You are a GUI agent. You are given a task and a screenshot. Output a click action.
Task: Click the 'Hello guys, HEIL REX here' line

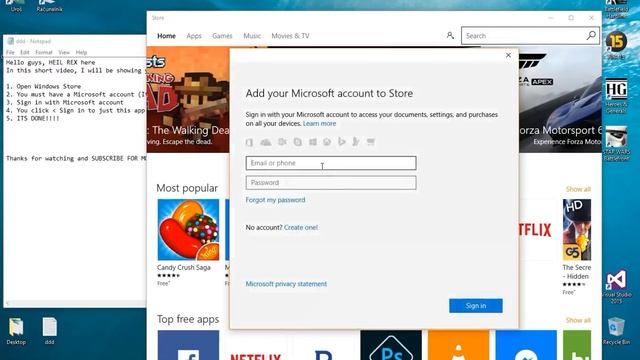click(51, 62)
